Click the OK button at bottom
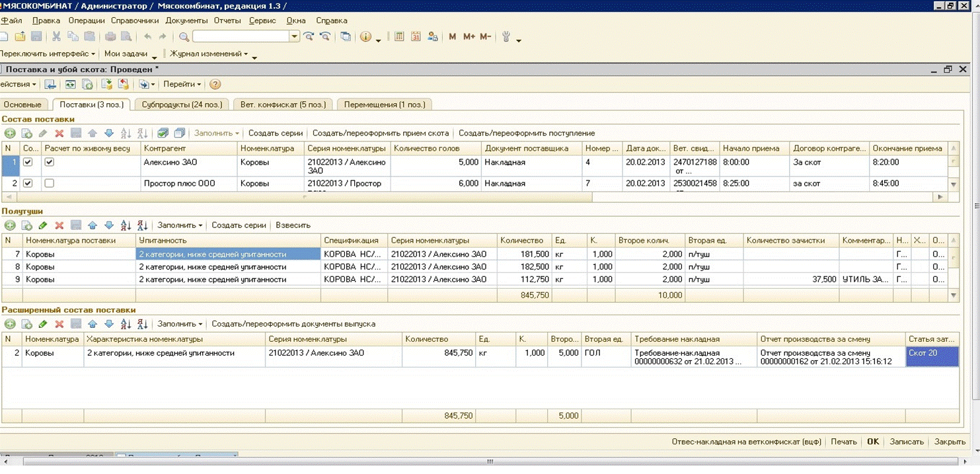The image size is (980, 474). [873, 442]
